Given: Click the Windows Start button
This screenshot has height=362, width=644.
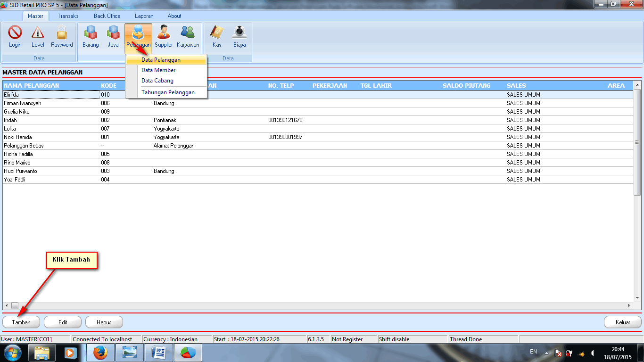Looking at the screenshot, I should tap(12, 352).
